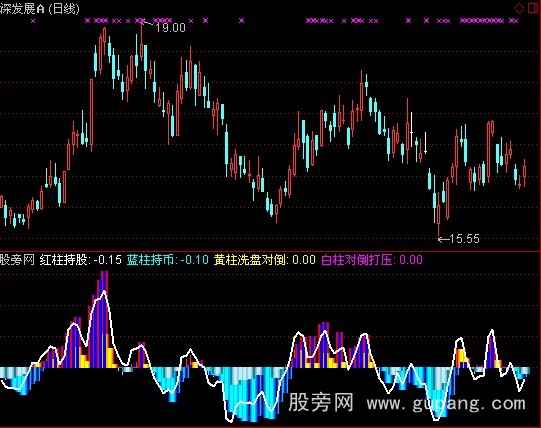The image size is (541, 428).
Task: Click the 19.00 high price label
Action: pyautogui.click(x=170, y=28)
